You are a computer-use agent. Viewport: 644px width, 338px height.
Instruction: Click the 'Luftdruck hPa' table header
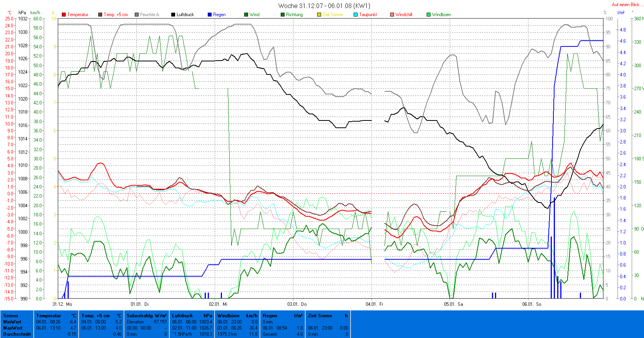(x=192, y=316)
